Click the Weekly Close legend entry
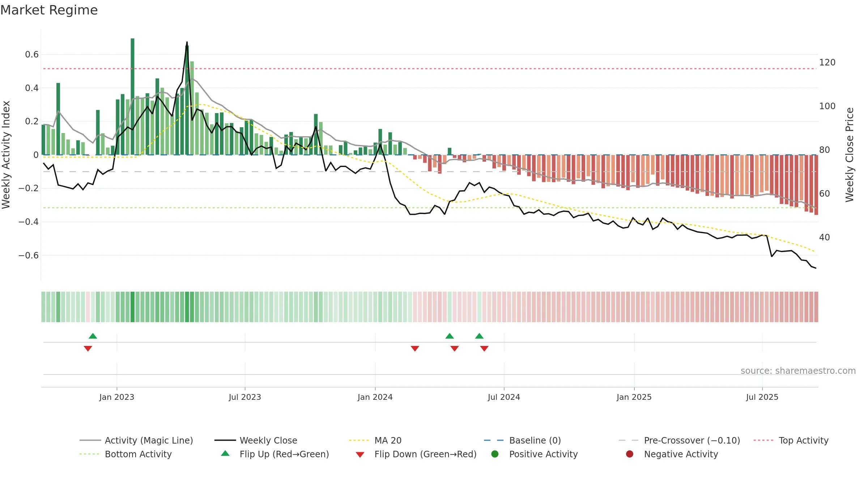The image size is (868, 488). pyautogui.click(x=256, y=440)
